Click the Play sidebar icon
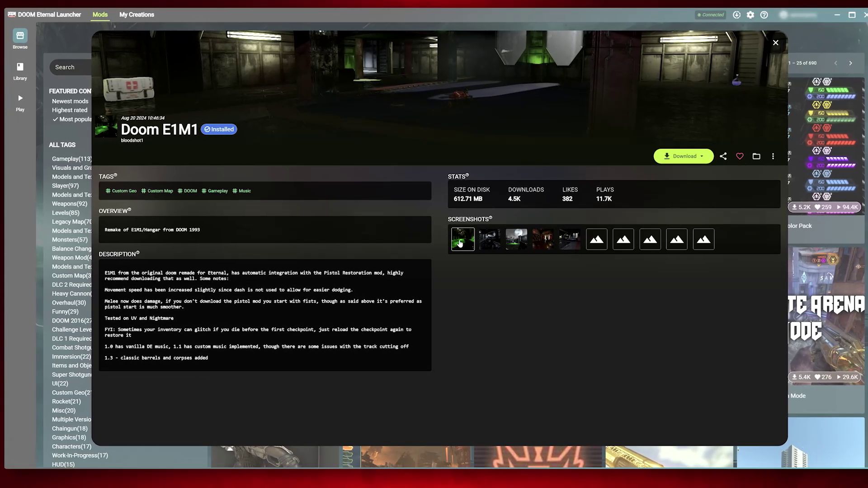Viewport: 868px width, 488px height. tap(20, 103)
